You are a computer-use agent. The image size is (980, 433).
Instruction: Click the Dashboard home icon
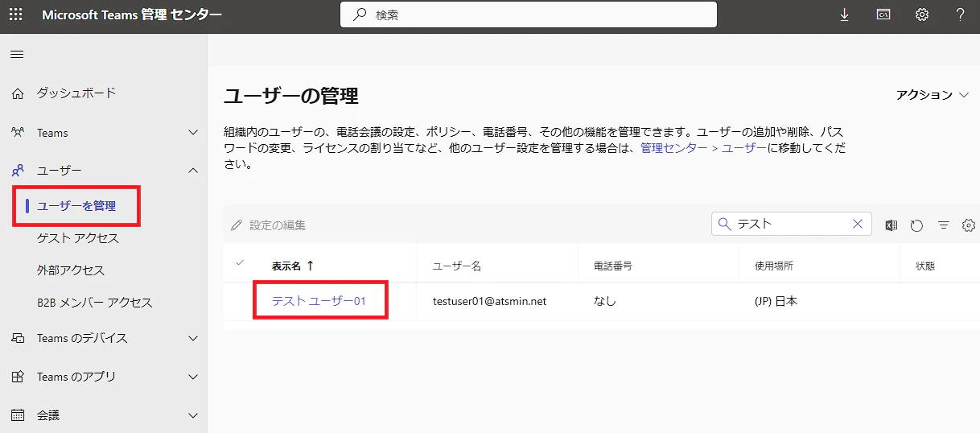coord(18,93)
